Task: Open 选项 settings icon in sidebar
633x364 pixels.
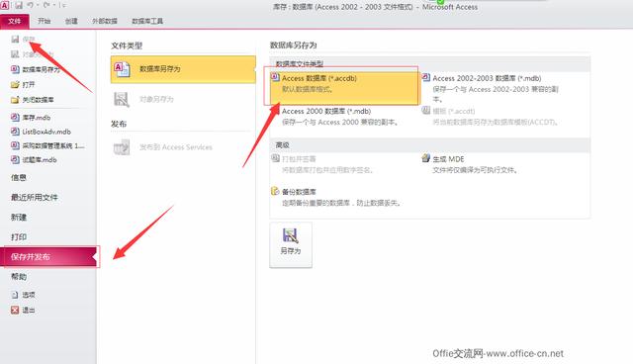Action: tap(15, 295)
